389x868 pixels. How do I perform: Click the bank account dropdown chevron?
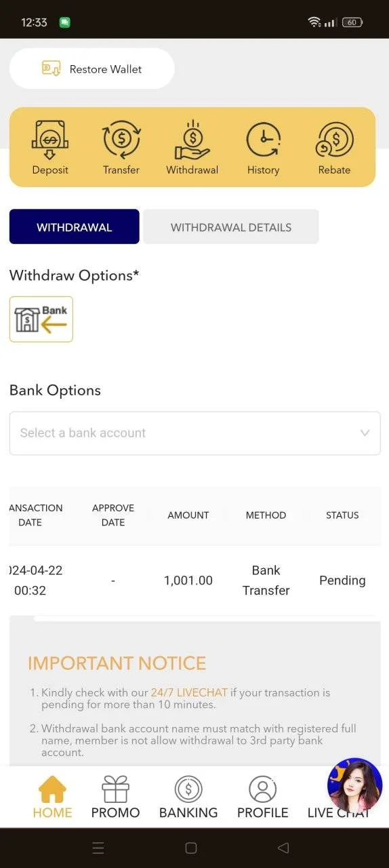(365, 433)
